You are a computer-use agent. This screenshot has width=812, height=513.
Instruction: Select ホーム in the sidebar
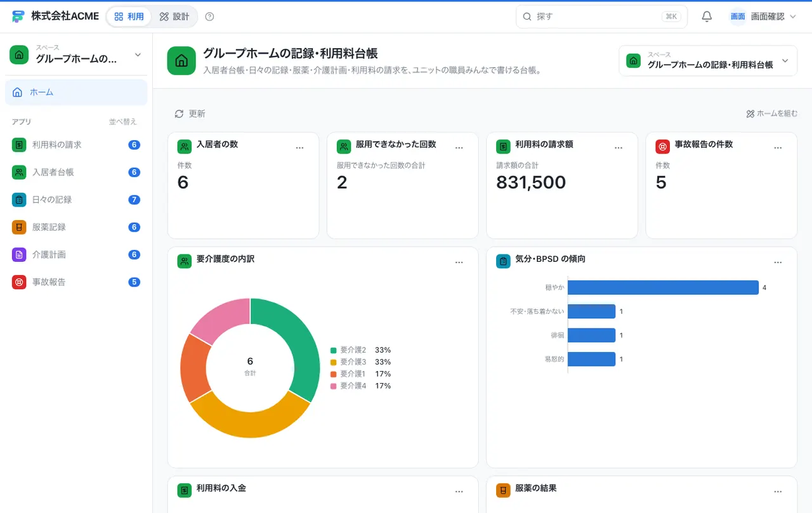76,93
